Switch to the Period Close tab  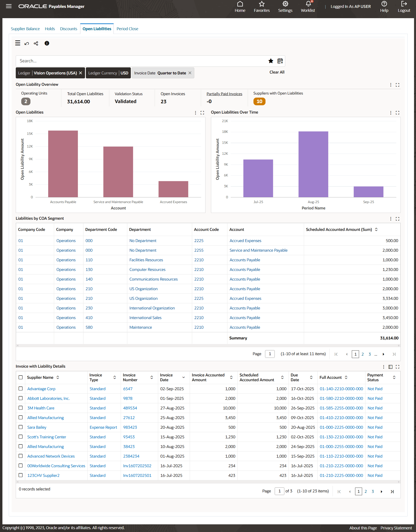127,28
